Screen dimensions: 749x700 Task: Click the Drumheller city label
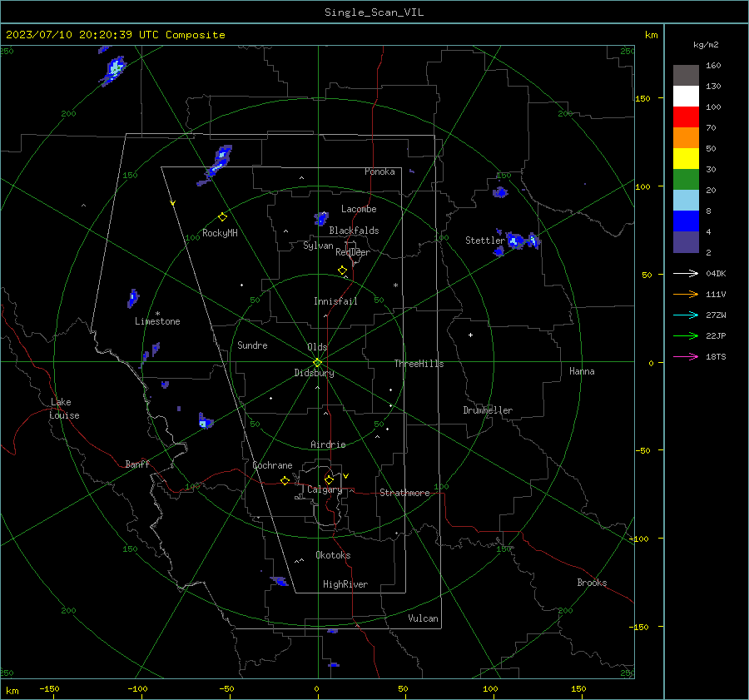(x=488, y=410)
